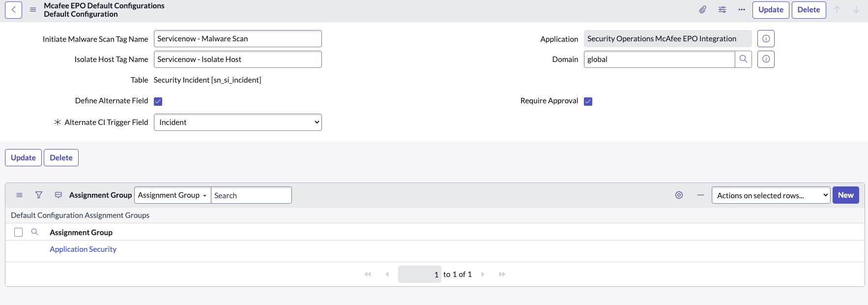Click the 'Require Approval' label
The image size is (868, 305).
click(x=549, y=101)
